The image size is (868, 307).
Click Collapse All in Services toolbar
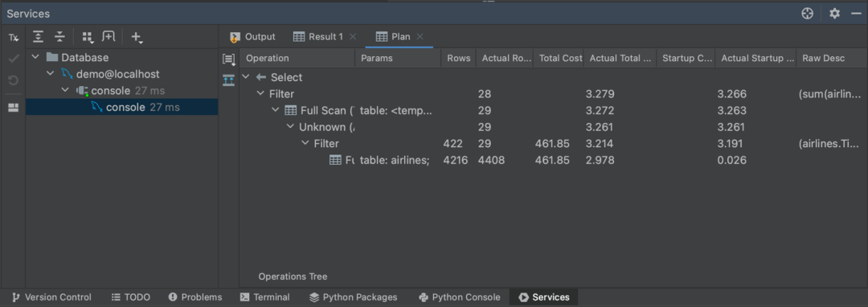coord(59,37)
